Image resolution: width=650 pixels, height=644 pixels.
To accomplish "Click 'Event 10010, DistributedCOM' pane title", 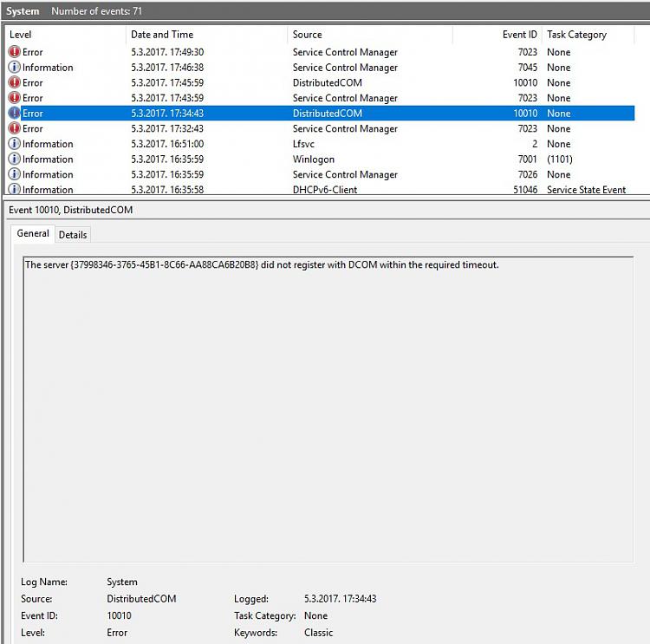I will (x=70, y=210).
